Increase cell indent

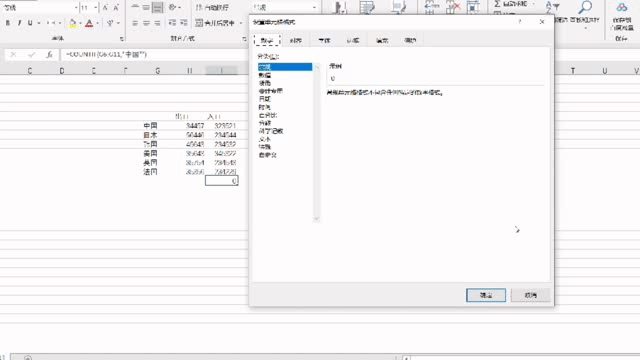point(184,23)
